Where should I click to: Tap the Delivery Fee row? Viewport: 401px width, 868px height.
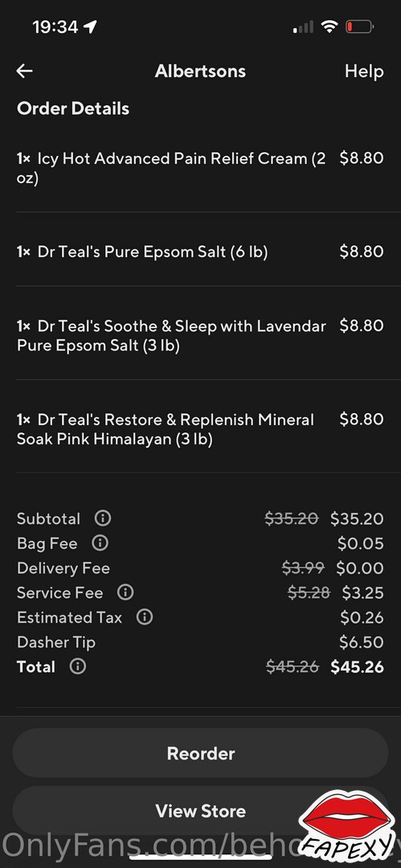tap(201, 568)
